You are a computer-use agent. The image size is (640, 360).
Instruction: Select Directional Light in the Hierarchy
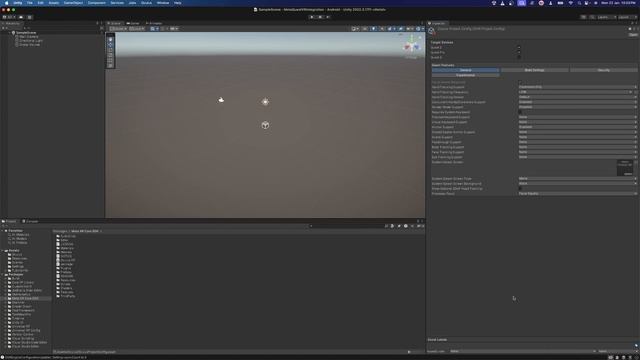pyautogui.click(x=31, y=41)
